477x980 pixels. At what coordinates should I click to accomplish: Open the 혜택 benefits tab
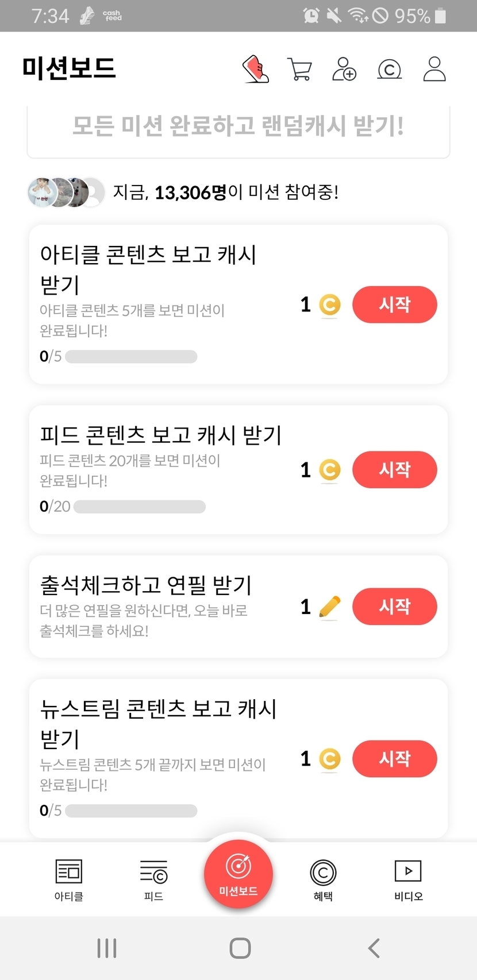(323, 879)
